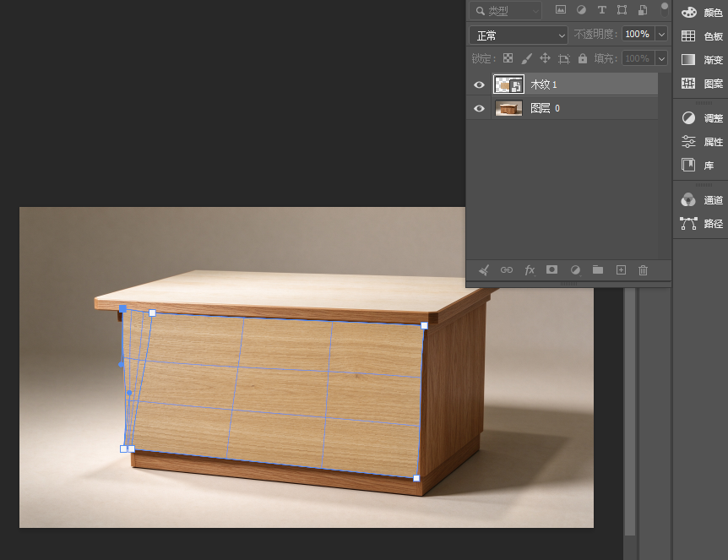The height and width of the screenshot is (560, 728).
Task: Open the 色板 panel
Action: [702, 36]
